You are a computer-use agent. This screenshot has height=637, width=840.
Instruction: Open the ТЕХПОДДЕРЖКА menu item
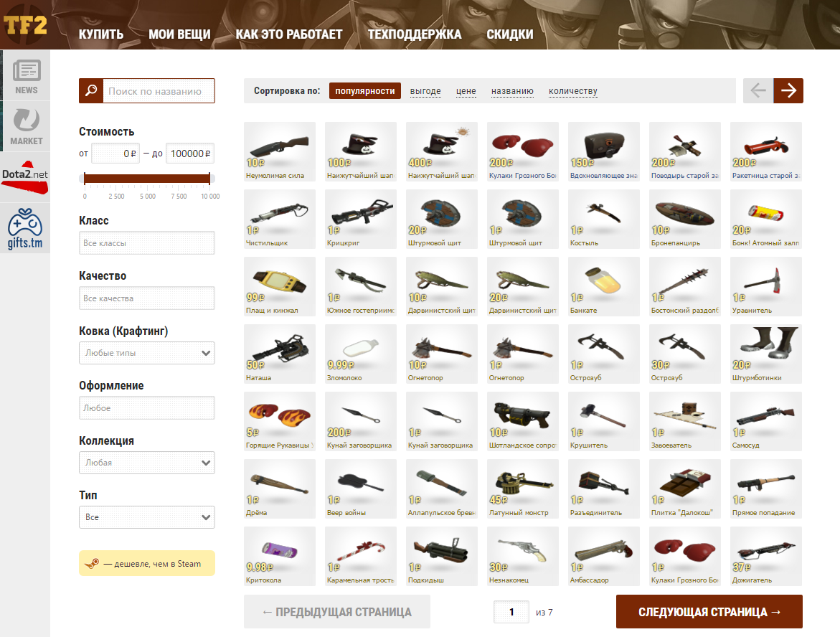coord(415,34)
